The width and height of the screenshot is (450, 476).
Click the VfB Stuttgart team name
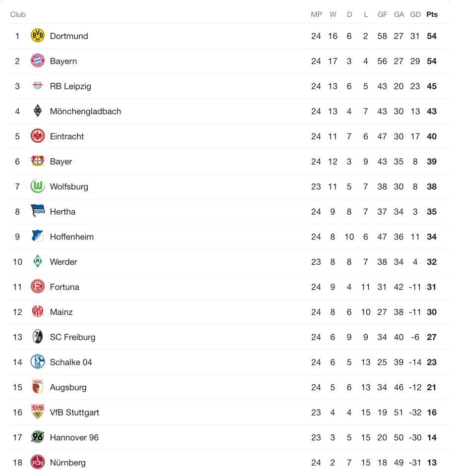[75, 412]
